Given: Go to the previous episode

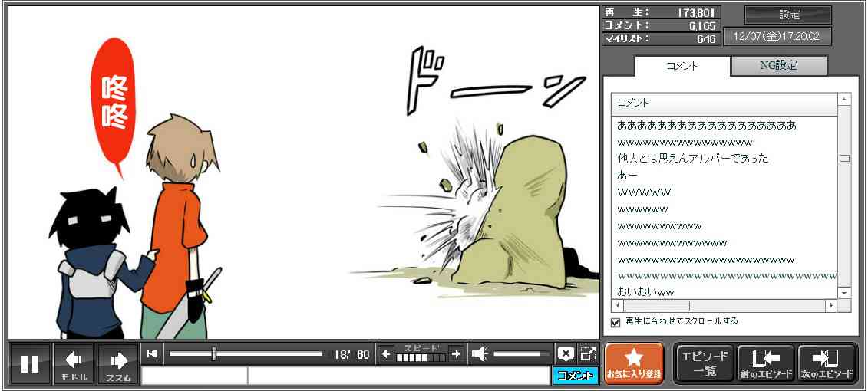Looking at the screenshot, I should coord(766,363).
